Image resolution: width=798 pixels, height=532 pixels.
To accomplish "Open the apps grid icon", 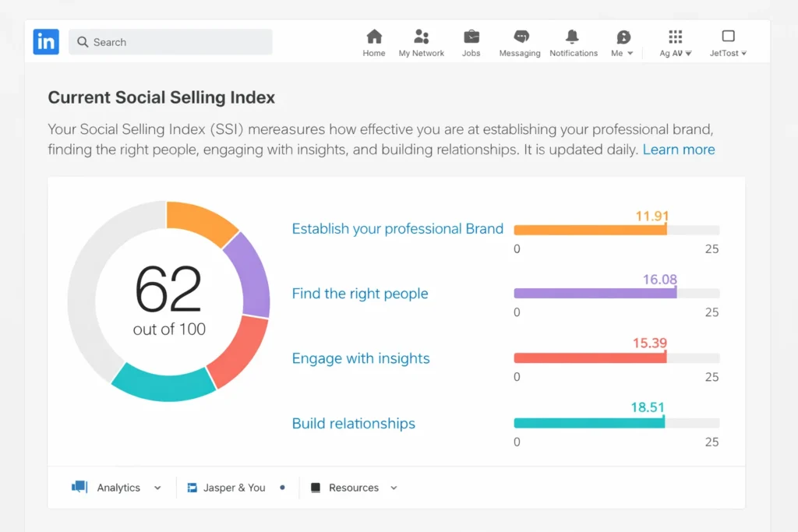I will coord(674,37).
